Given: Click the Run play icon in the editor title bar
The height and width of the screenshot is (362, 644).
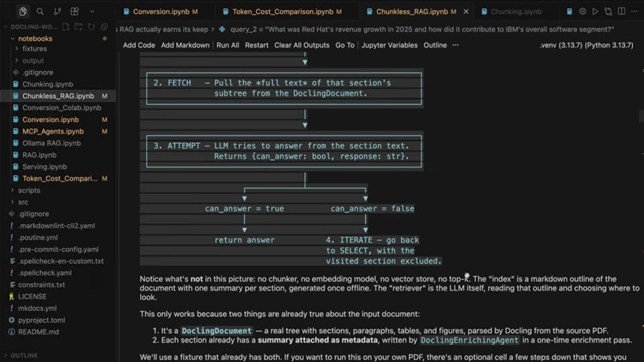Looking at the screenshot, I should (595, 11).
